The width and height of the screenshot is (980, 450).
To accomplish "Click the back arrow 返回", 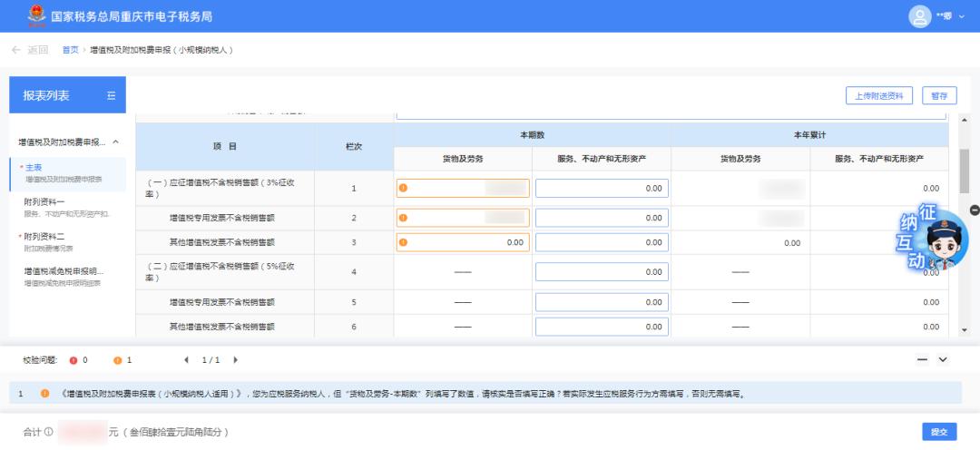I will point(29,49).
